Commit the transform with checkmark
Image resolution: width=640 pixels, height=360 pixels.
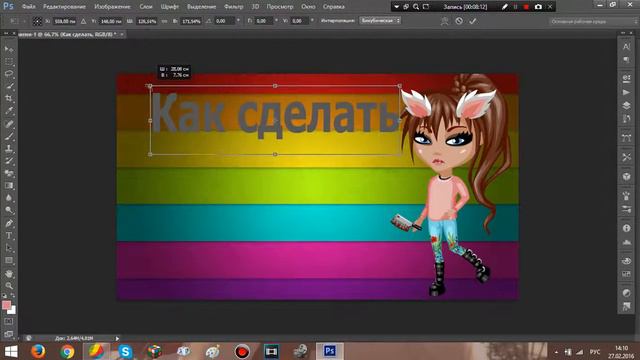(x=473, y=21)
